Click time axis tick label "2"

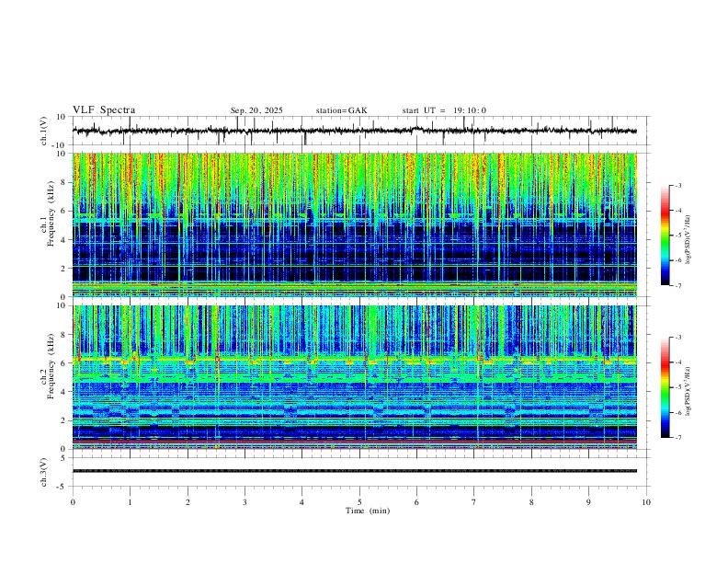188,502
